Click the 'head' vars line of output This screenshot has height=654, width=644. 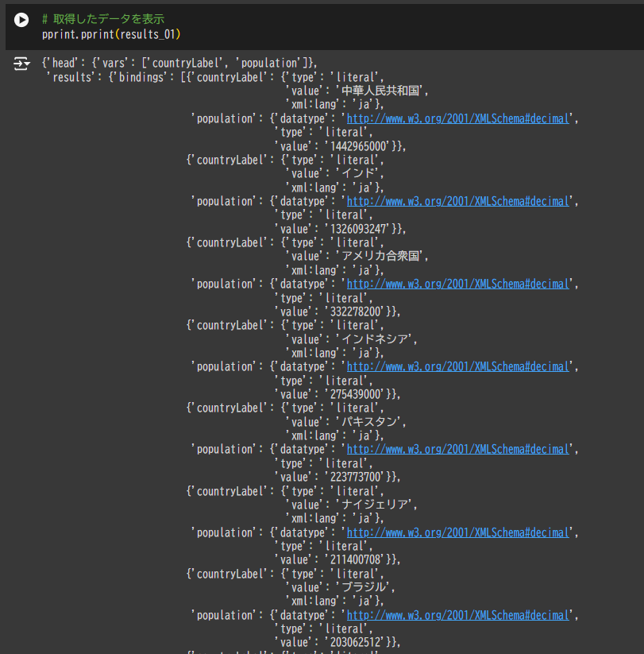[x=179, y=63]
